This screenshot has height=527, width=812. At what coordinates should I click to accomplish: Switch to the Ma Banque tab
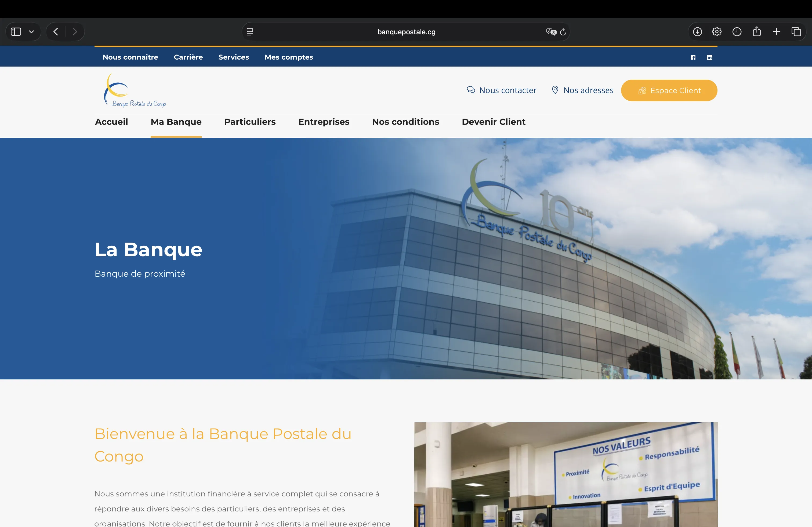click(176, 122)
